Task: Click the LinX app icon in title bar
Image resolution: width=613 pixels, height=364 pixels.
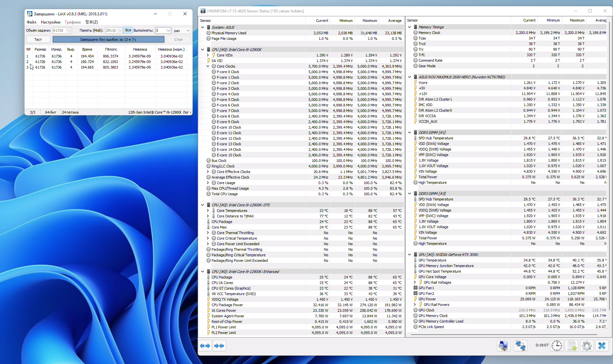Action: (x=30, y=14)
